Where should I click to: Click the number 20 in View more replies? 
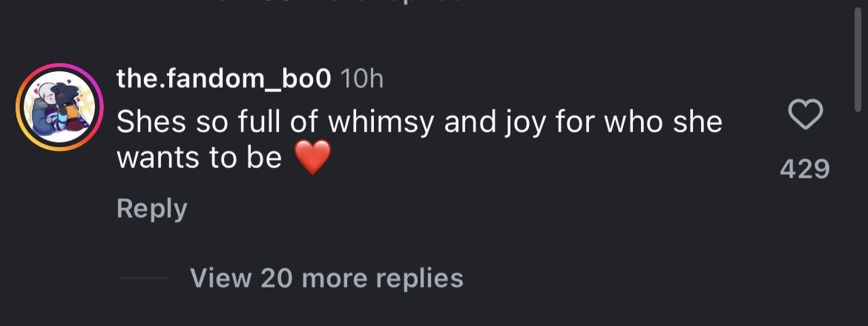(x=277, y=278)
